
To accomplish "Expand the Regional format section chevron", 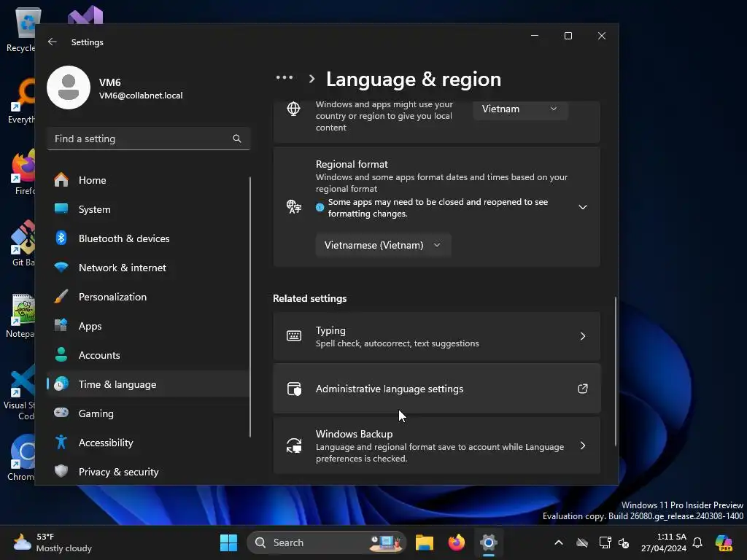I will point(583,207).
